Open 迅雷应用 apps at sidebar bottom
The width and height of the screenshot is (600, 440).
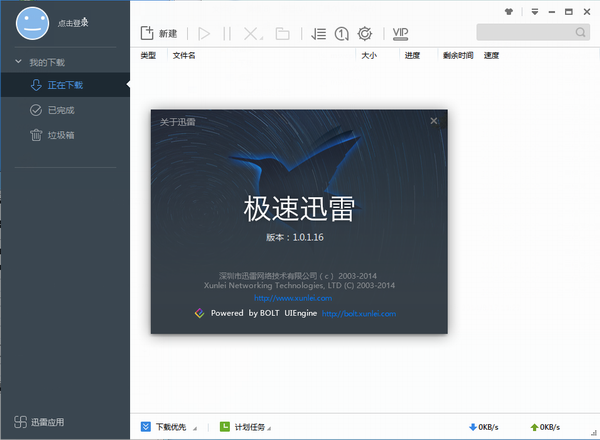pyautogui.click(x=39, y=422)
